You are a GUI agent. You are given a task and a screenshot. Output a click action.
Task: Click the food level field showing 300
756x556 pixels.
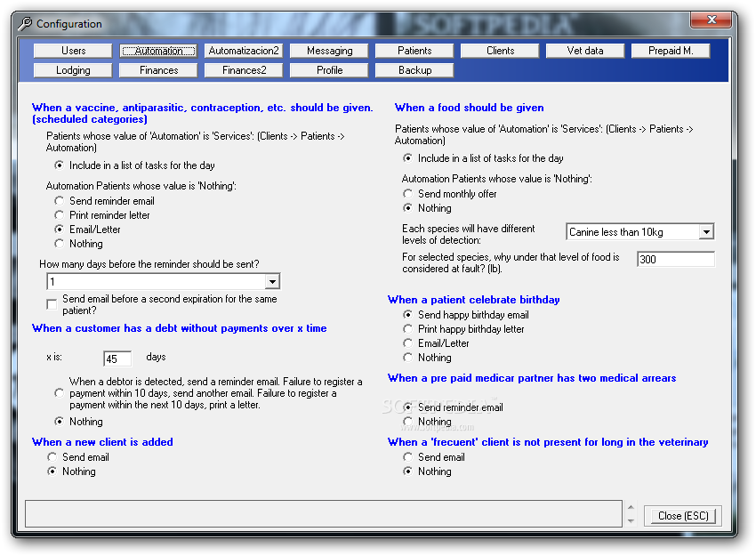[x=675, y=260]
